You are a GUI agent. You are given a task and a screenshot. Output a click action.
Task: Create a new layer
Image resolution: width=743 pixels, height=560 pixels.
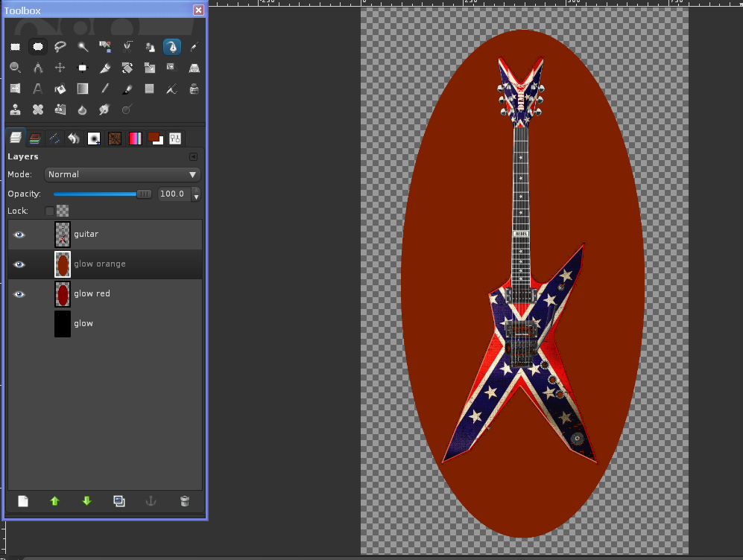(x=23, y=501)
